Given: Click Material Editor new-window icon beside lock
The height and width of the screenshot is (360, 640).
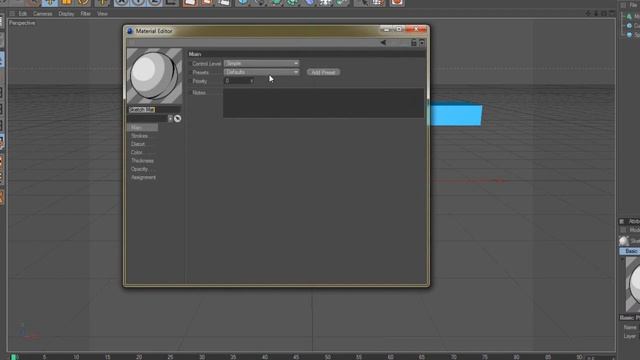Looking at the screenshot, I should pos(422,42).
